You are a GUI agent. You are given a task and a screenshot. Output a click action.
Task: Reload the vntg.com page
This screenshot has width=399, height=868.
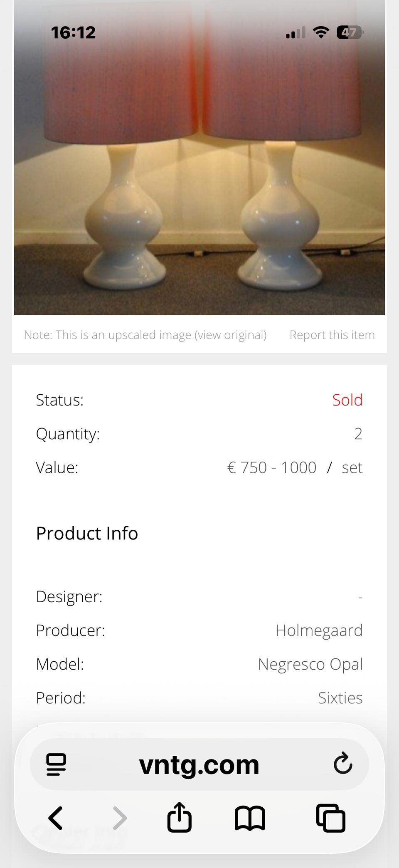pos(343,763)
